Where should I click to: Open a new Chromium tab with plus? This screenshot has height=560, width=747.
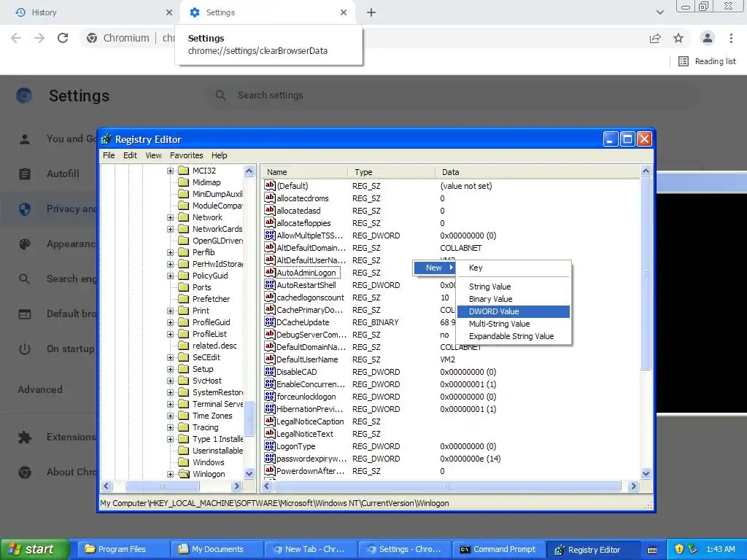pos(371,12)
